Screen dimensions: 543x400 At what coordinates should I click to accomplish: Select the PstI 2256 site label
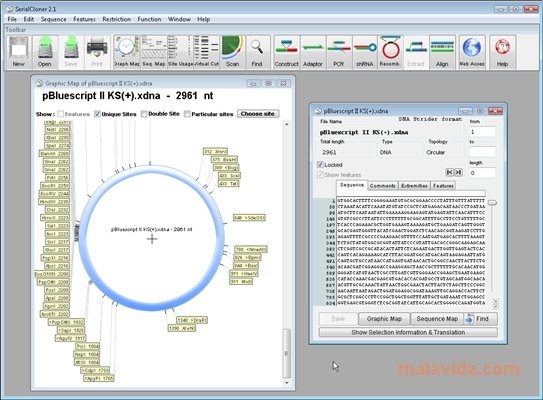[57, 177]
